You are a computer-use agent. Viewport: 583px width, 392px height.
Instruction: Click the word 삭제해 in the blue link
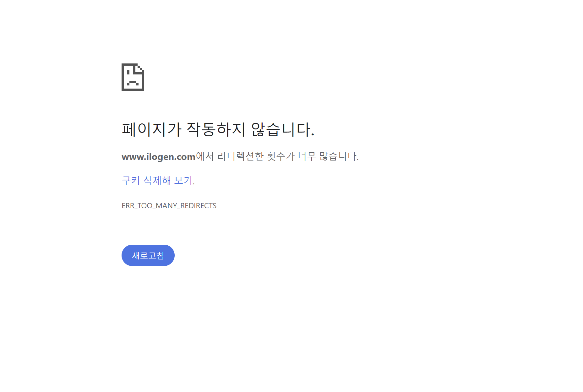(x=157, y=181)
